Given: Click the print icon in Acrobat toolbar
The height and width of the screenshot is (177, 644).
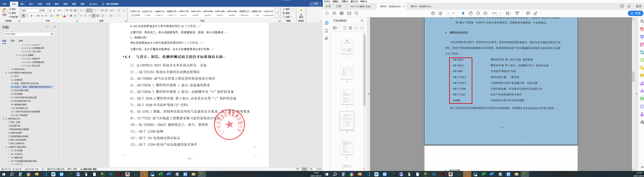Looking at the screenshot, I should pos(342,13).
